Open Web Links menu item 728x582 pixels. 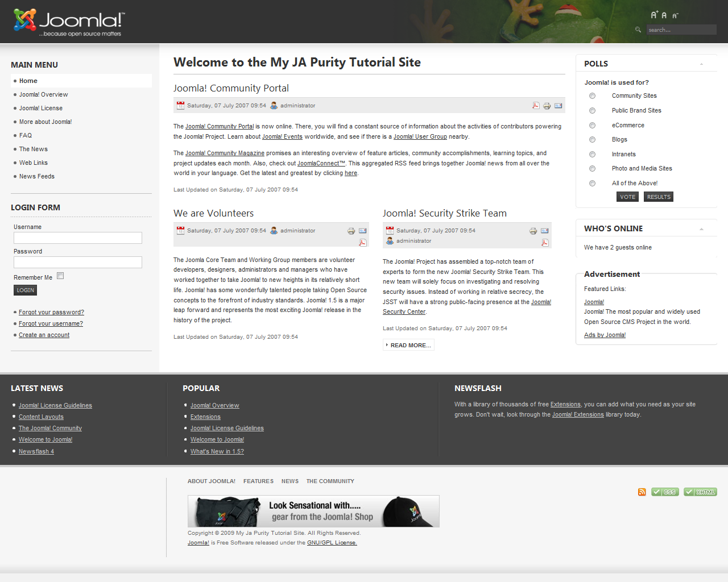[34, 163]
